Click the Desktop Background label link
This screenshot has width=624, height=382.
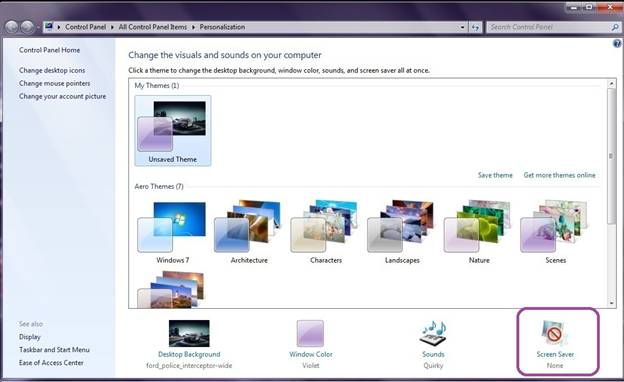189,354
